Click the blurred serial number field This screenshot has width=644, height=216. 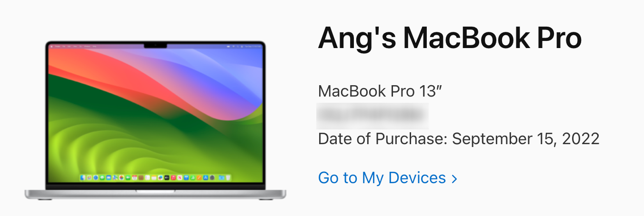(372, 116)
